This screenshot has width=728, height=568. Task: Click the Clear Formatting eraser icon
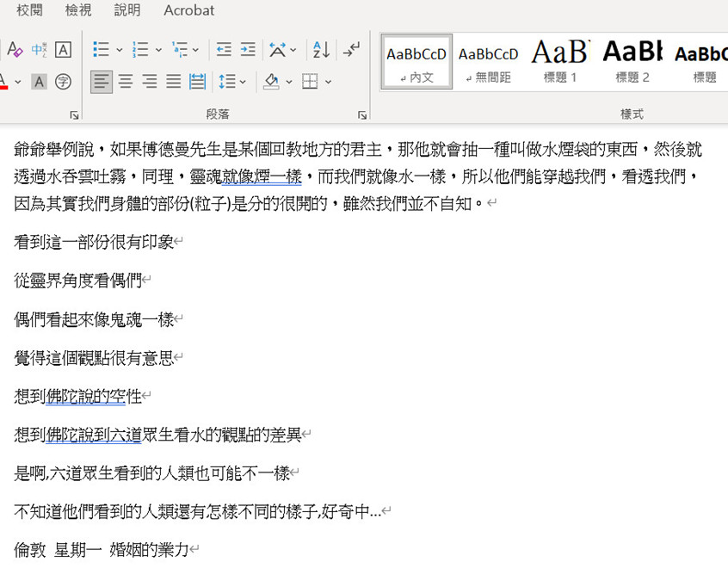[14, 50]
